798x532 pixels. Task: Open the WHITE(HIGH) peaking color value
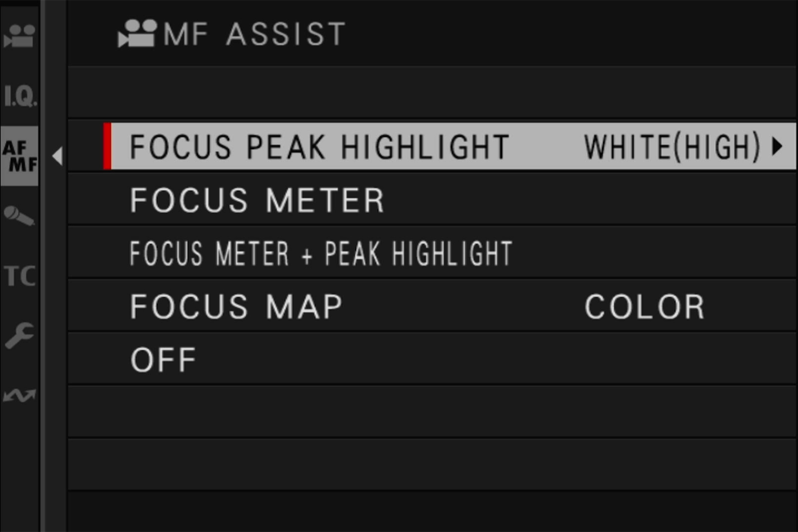(672, 147)
